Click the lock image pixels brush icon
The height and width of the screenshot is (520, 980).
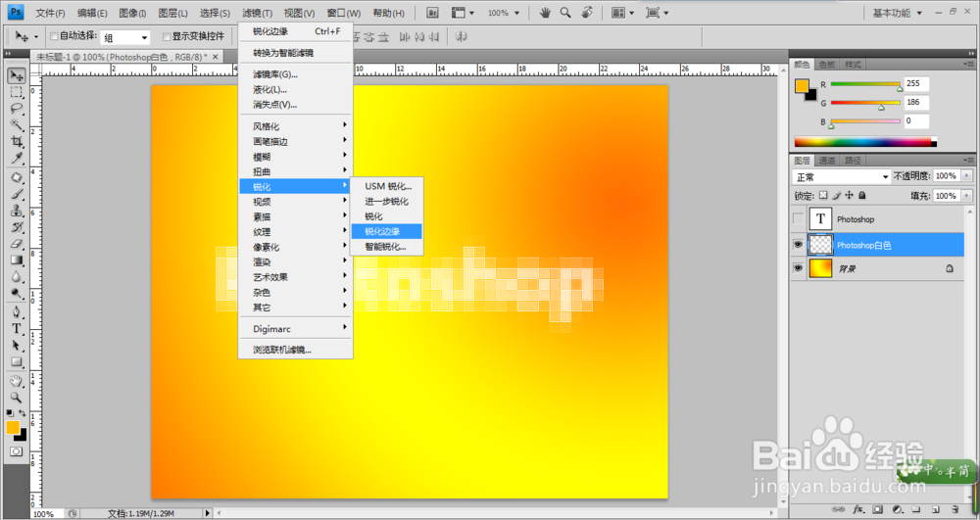[x=836, y=196]
